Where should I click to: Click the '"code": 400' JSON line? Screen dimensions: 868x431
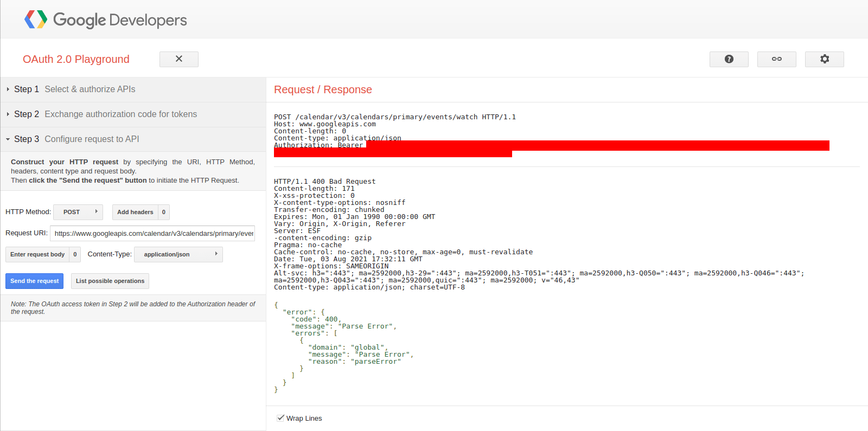(x=316, y=319)
